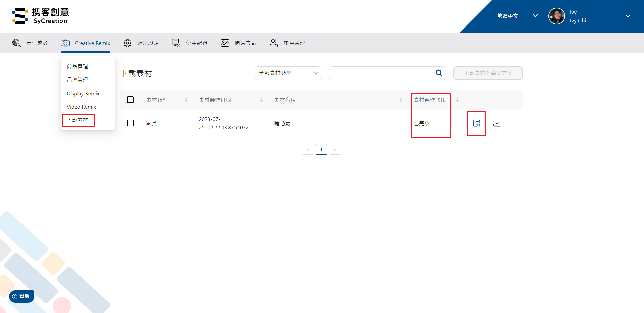Sort by 素材製作日期 column arrows
The width and height of the screenshot is (644, 313).
point(261,100)
